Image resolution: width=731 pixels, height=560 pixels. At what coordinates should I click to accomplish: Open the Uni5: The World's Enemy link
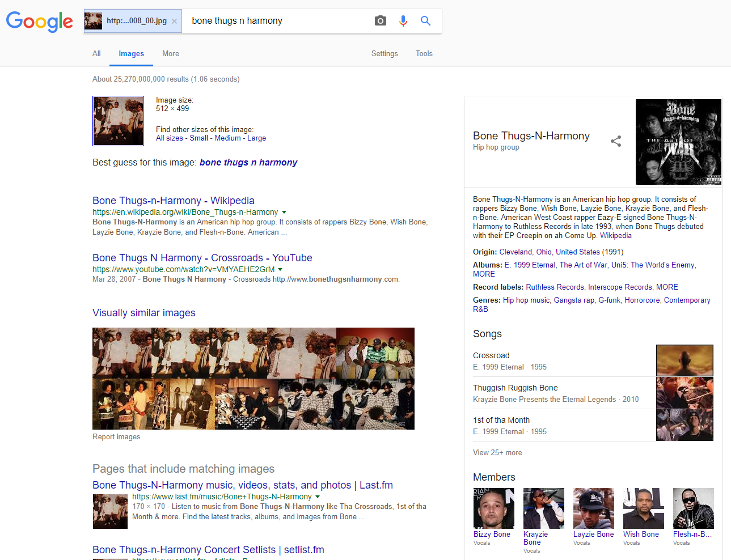[653, 265]
